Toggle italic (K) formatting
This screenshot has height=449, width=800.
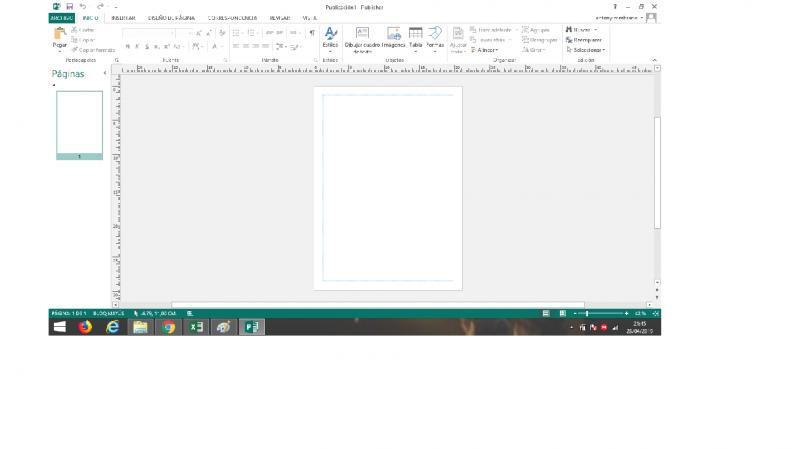137,46
